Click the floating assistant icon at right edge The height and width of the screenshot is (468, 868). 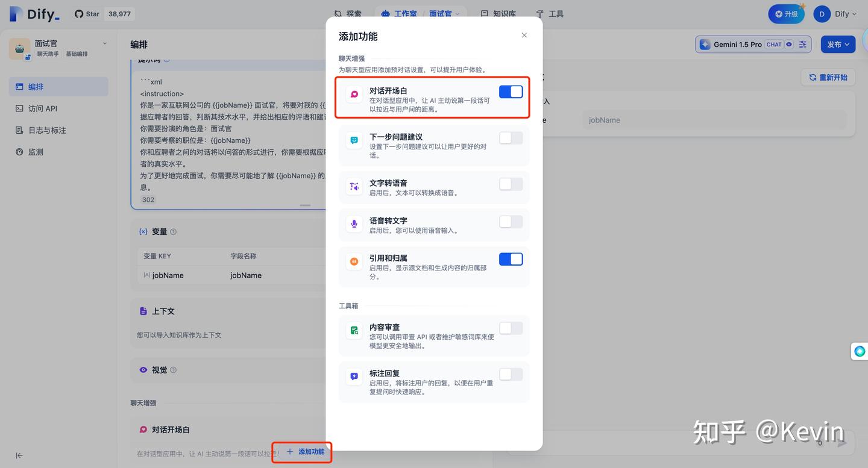[860, 351]
